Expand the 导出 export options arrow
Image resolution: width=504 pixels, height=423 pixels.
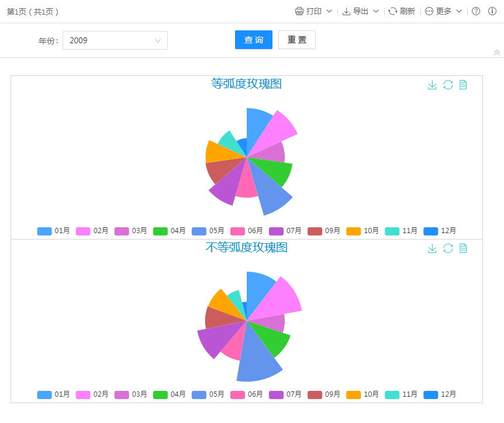376,11
